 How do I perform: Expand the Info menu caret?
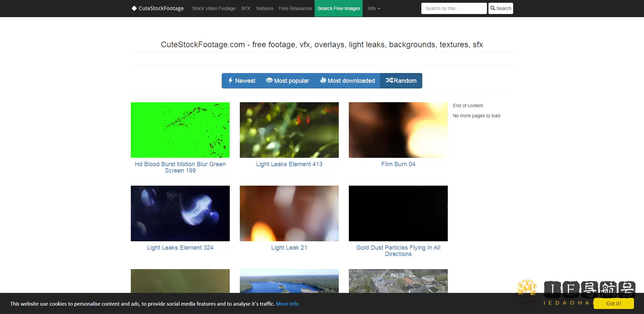(x=379, y=9)
